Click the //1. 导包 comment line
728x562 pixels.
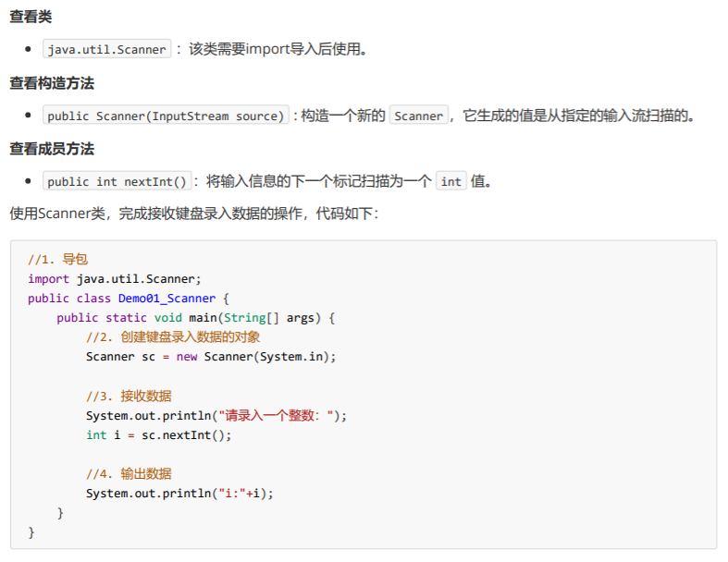(x=57, y=259)
